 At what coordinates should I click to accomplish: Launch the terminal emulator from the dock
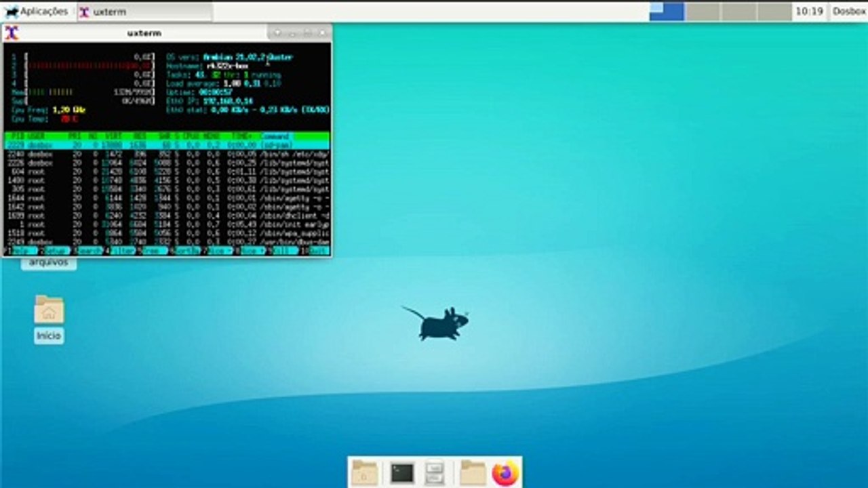pyautogui.click(x=402, y=472)
